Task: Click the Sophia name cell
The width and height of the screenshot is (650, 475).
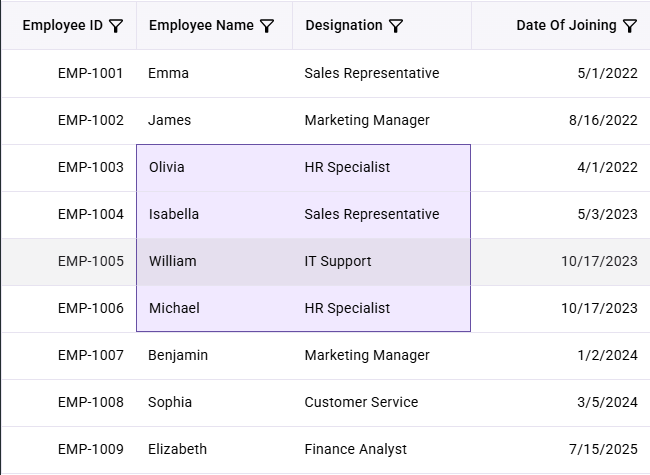Action: (214, 402)
